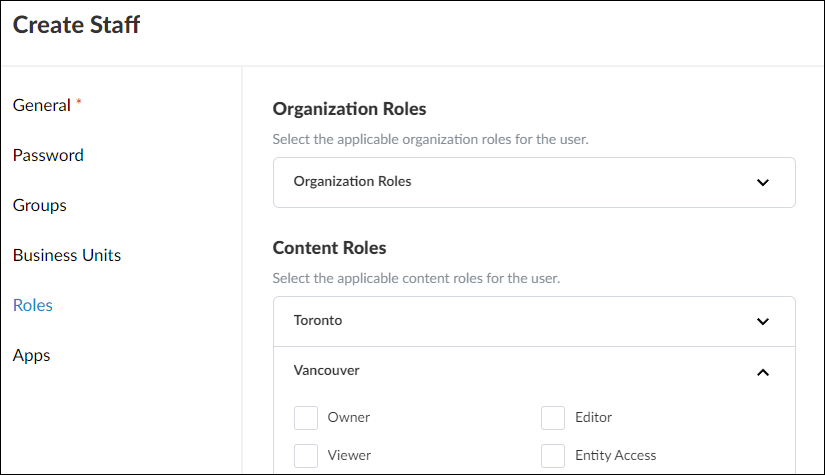
Task: Enable the Owner checkbox under Vancouver
Action: pos(306,417)
